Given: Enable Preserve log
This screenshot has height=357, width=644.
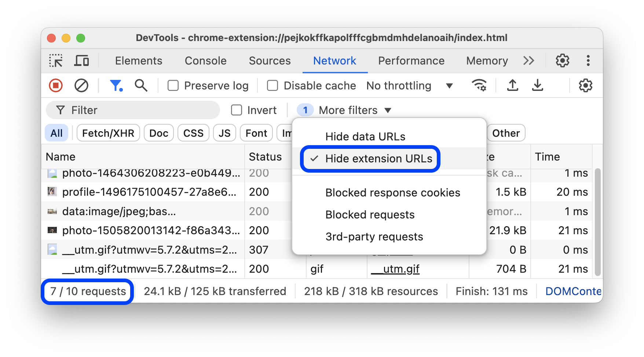Looking at the screenshot, I should [x=173, y=85].
